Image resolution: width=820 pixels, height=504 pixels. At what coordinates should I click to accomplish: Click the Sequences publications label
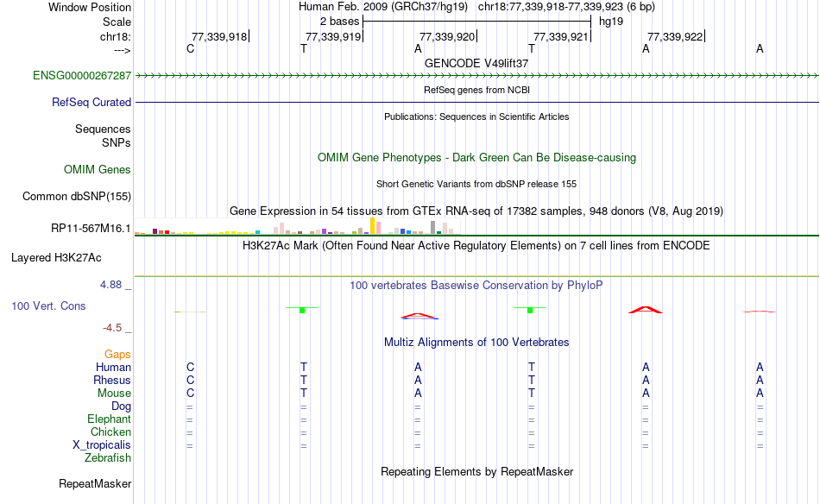pos(103,129)
